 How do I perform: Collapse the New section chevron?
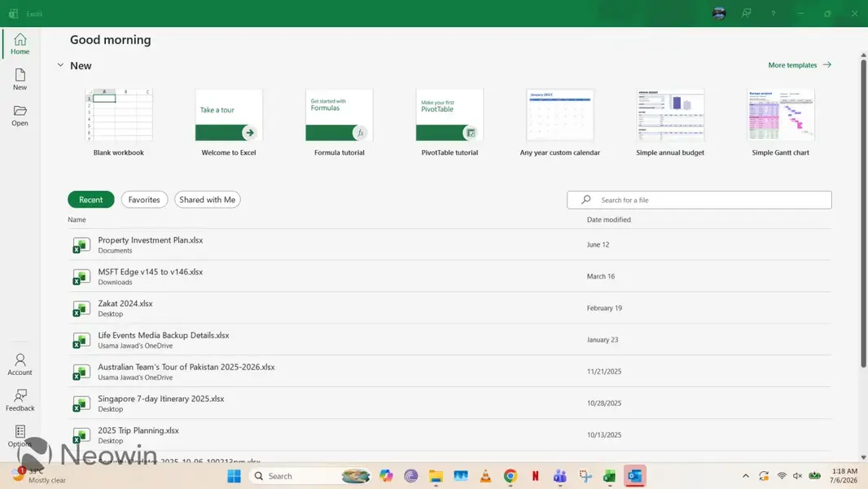[60, 65]
